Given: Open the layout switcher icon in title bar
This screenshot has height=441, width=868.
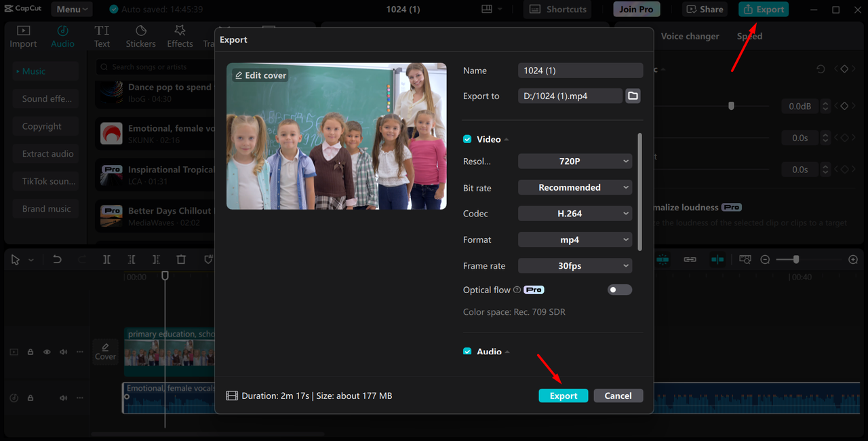Looking at the screenshot, I should coord(486,9).
